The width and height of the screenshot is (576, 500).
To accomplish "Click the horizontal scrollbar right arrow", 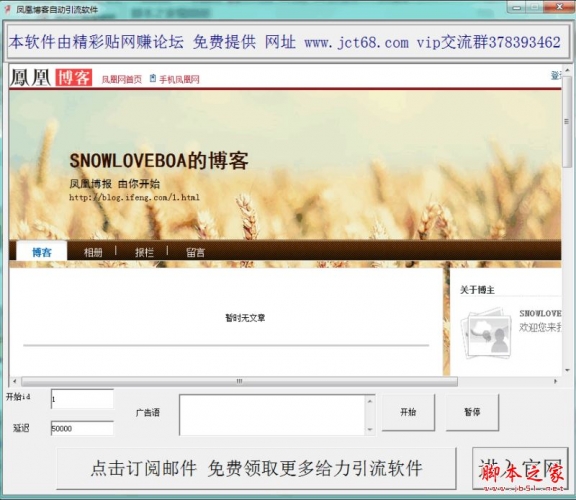I will click(555, 381).
